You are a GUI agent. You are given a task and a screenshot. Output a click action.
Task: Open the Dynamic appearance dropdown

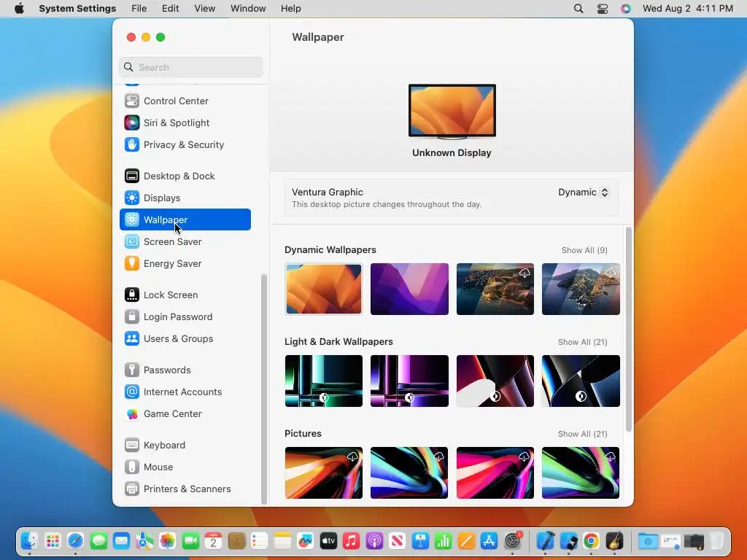click(x=584, y=192)
